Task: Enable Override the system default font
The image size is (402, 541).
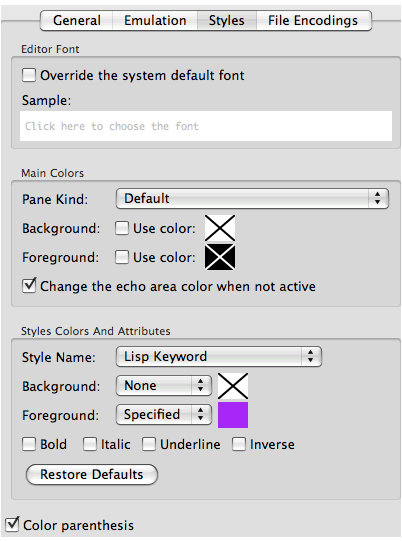Action: (x=29, y=75)
